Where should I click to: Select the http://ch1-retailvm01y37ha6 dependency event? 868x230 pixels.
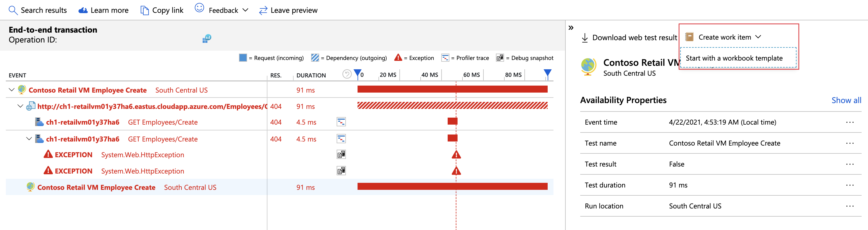point(152,107)
